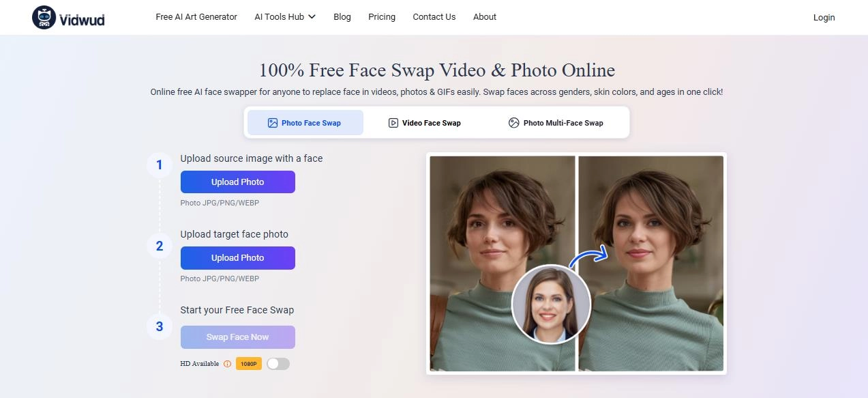Click the Video Face Swap play icon

point(393,122)
